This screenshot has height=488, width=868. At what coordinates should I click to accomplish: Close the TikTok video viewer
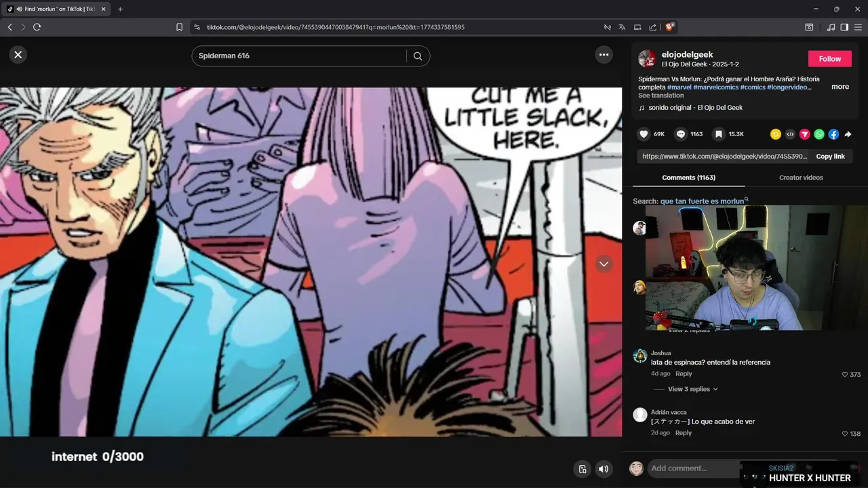18,55
